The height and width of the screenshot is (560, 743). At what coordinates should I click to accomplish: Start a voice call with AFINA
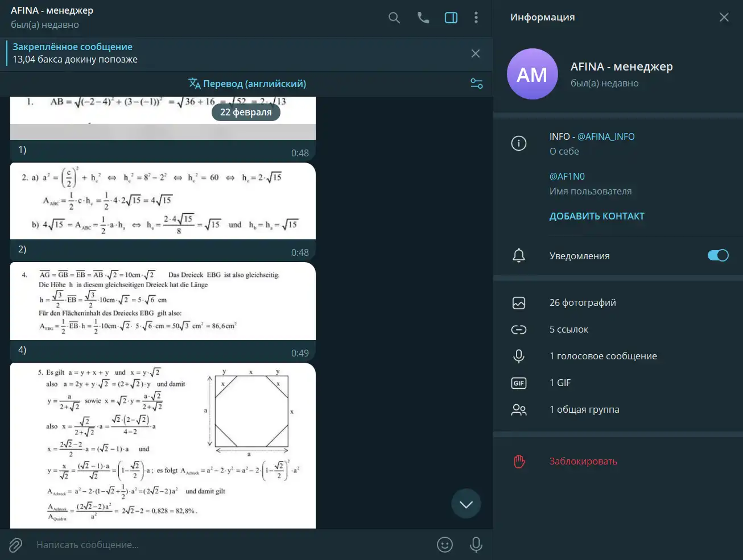point(423,18)
